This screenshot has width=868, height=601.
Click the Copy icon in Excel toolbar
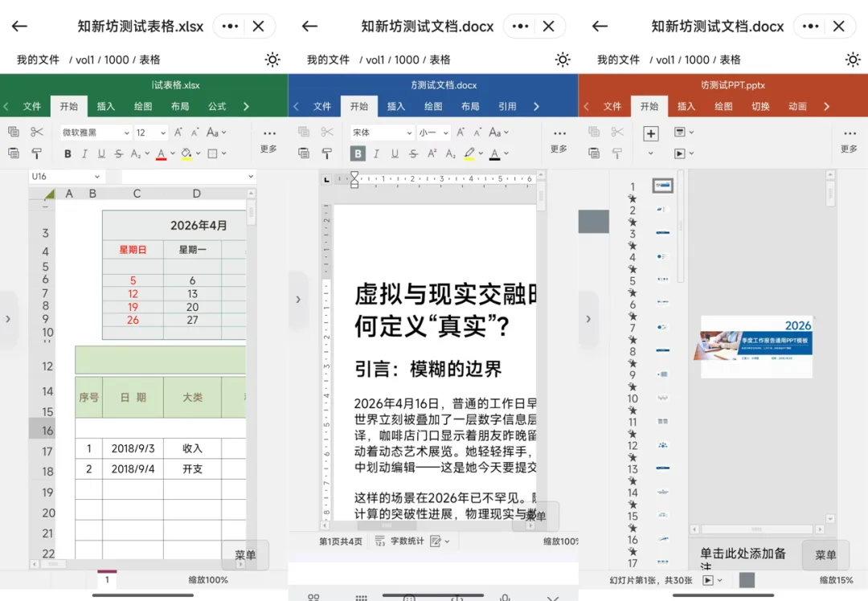click(14, 132)
